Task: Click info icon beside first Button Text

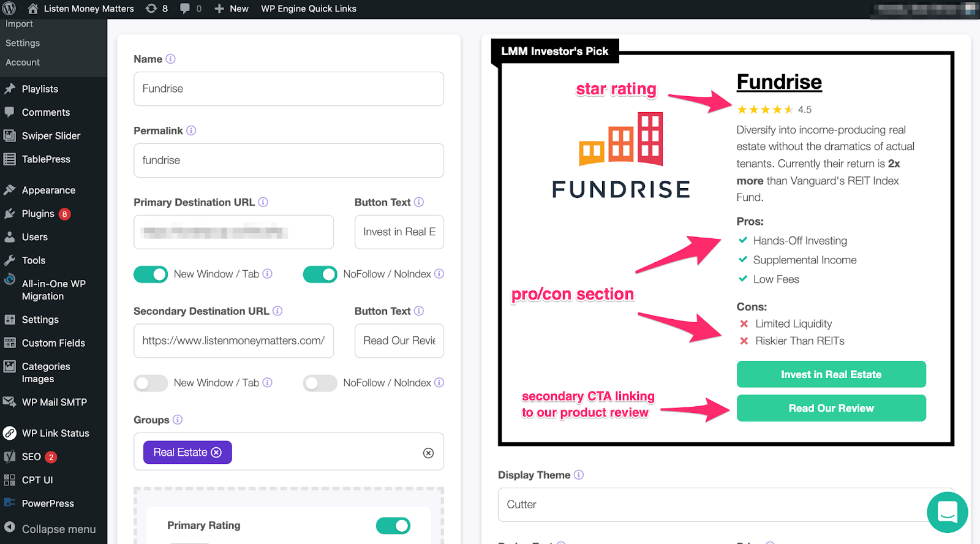Action: [x=419, y=202]
